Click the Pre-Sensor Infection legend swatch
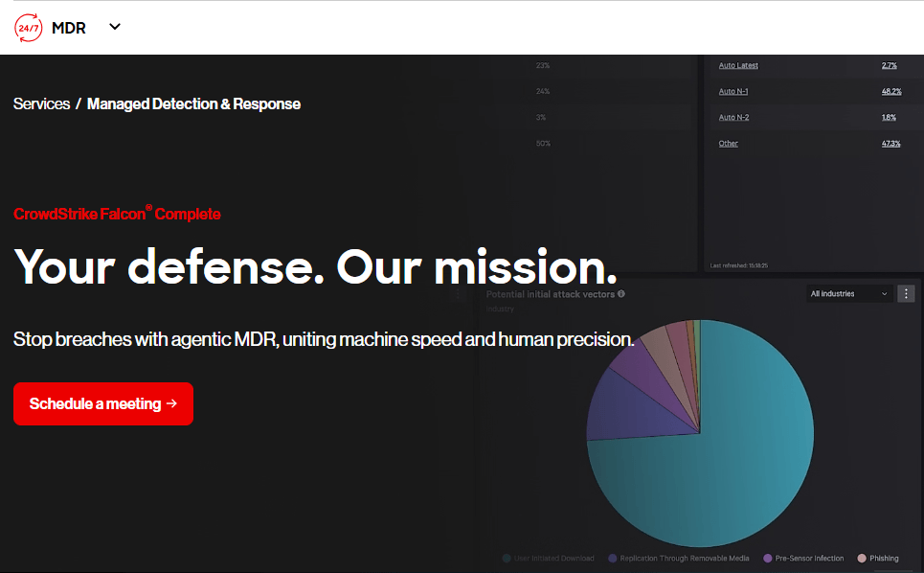This screenshot has width=924, height=573. click(x=767, y=559)
